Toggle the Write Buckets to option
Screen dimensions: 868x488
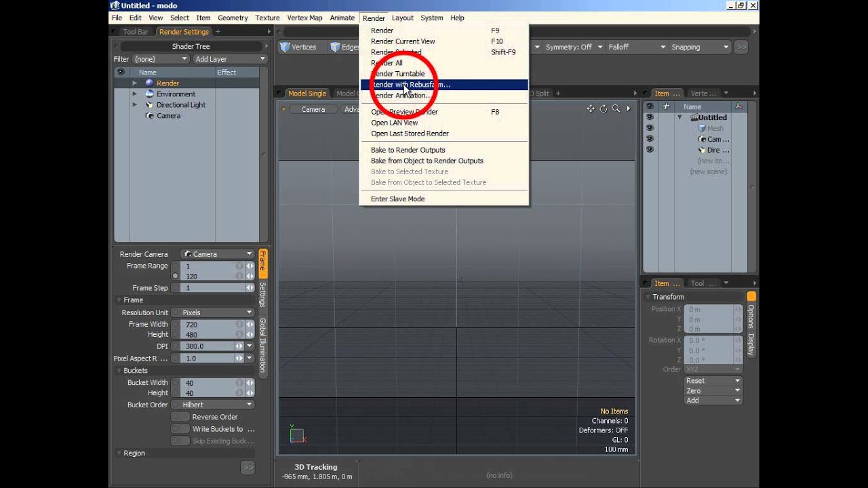(180, 429)
